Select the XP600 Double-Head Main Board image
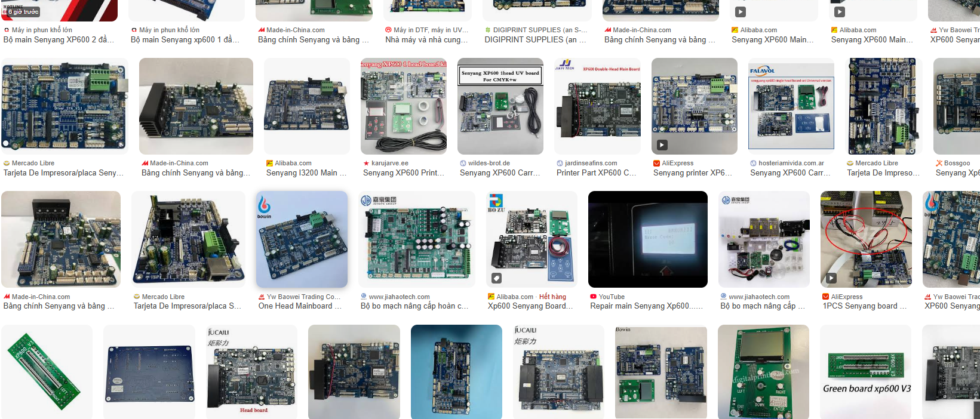The image size is (980, 419). 597,106
